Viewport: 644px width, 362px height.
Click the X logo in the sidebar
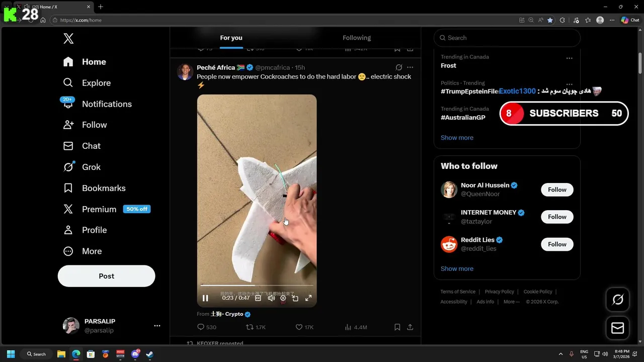pyautogui.click(x=68, y=39)
